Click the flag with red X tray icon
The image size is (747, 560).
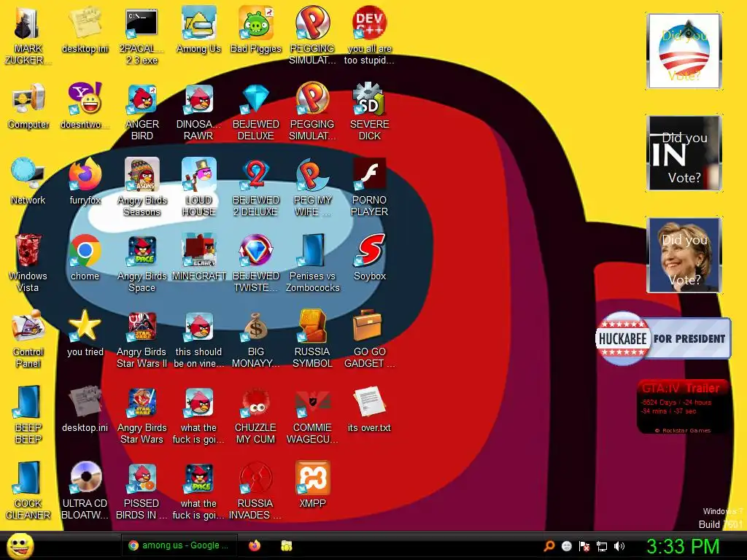point(584,545)
